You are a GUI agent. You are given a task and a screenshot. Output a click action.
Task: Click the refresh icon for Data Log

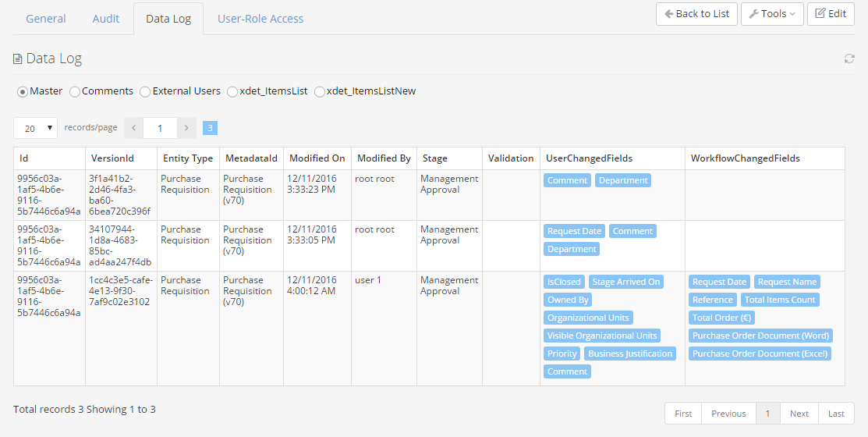[x=849, y=59]
